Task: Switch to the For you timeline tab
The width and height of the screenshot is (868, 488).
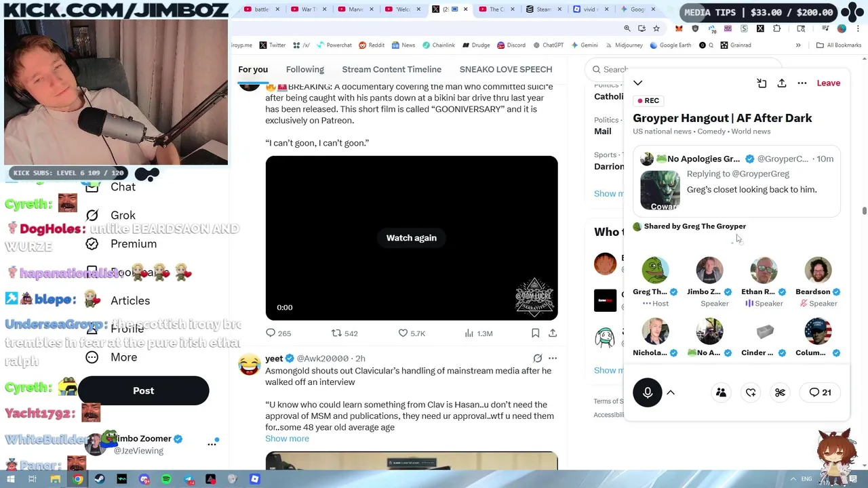Action: (x=253, y=69)
